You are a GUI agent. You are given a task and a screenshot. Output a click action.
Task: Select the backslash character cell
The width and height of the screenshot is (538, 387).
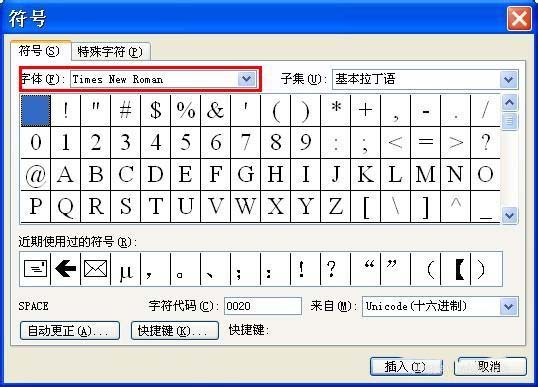point(396,207)
